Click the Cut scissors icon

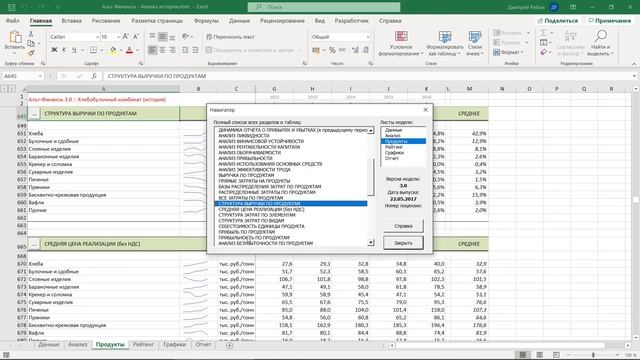click(x=31, y=34)
